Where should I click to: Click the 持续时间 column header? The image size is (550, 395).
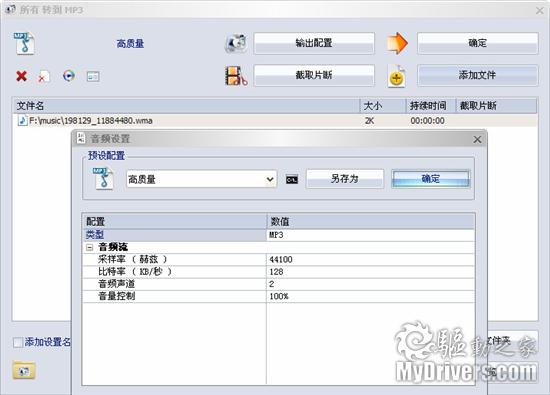[x=431, y=106]
